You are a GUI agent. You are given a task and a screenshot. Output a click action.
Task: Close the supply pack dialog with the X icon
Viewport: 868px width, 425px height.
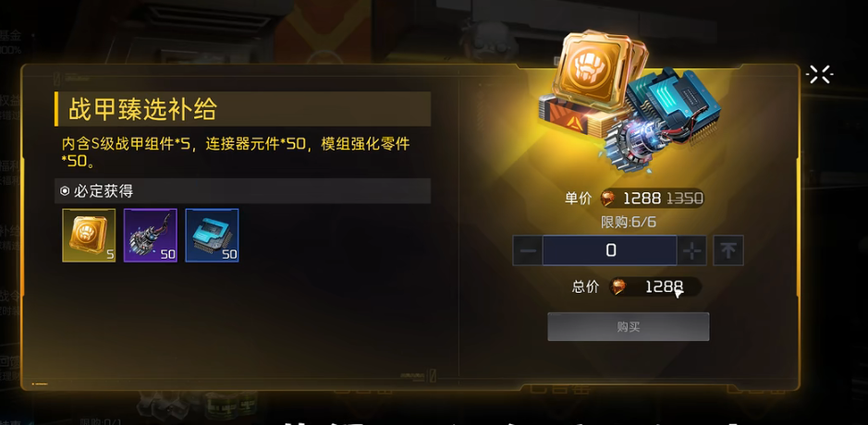(820, 74)
